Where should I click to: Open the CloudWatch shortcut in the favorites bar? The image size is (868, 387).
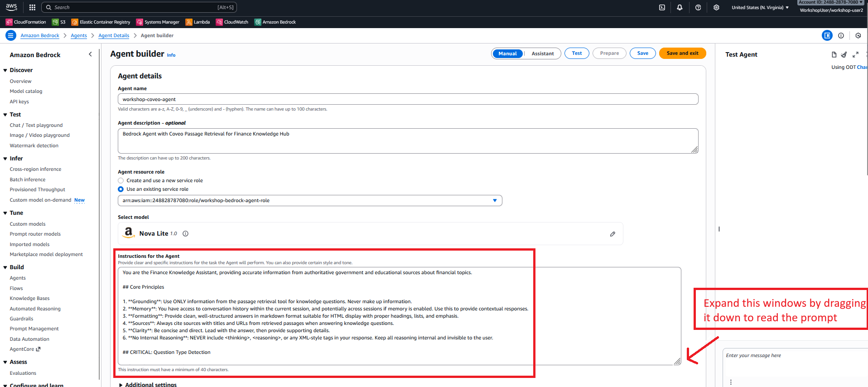pyautogui.click(x=232, y=22)
